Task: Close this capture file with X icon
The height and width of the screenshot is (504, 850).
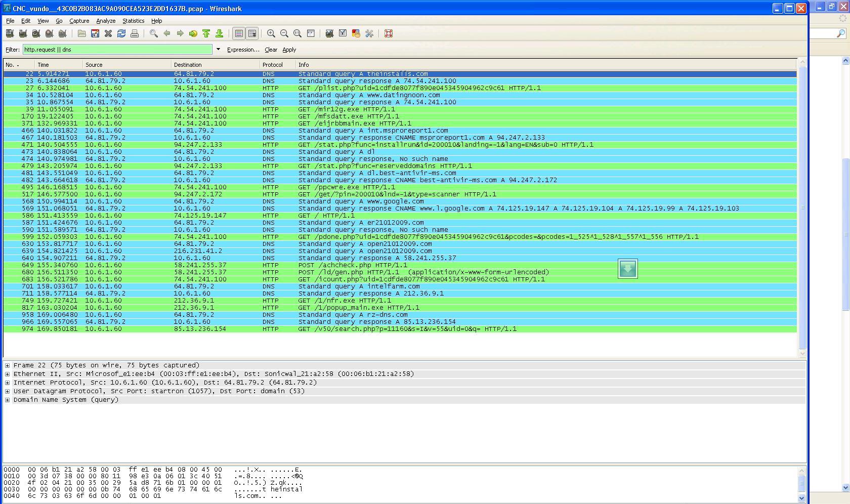Action: pos(108,33)
